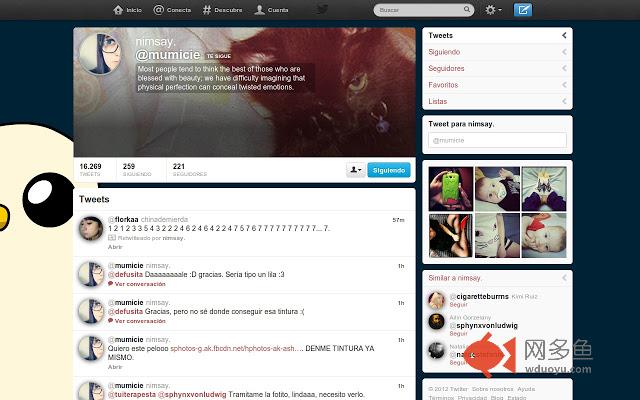Compose a new tweet with blue button
This screenshot has height=400, width=640.
[523, 10]
